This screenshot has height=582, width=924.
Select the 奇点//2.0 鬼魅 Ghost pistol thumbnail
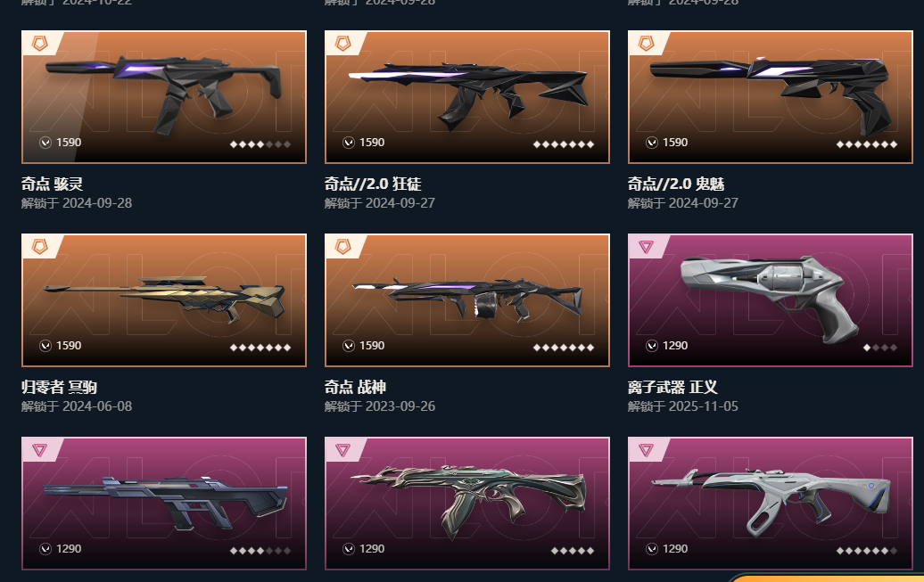coord(771,96)
